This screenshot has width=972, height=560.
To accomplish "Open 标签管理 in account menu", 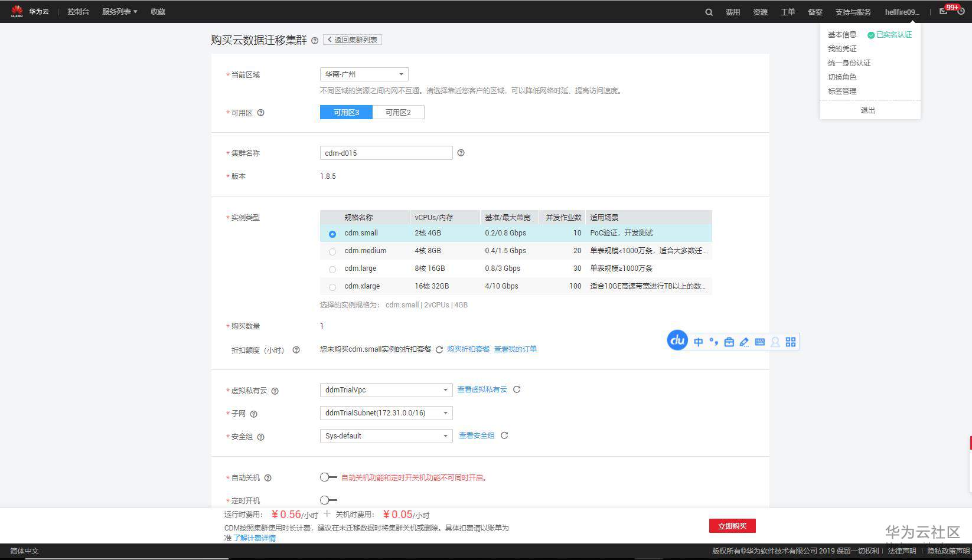I will tap(842, 91).
